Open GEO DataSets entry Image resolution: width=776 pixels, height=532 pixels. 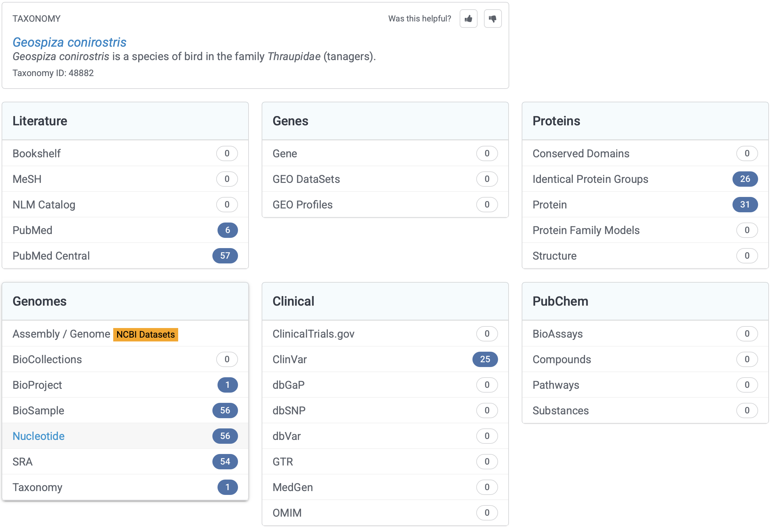point(306,179)
